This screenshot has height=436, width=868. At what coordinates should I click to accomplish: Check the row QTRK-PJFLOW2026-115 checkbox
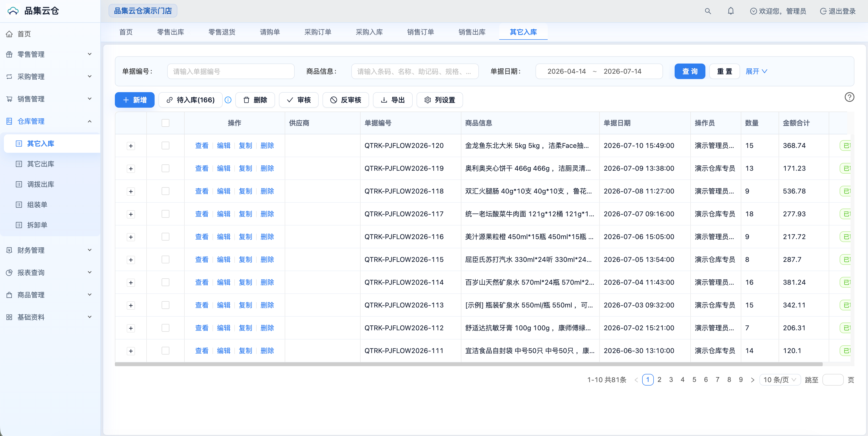(166, 259)
